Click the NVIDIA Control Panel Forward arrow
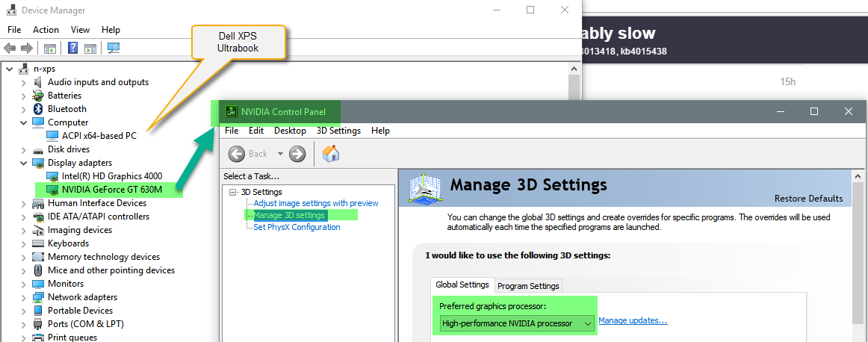Screen dimensions: 868x342 (x=297, y=154)
